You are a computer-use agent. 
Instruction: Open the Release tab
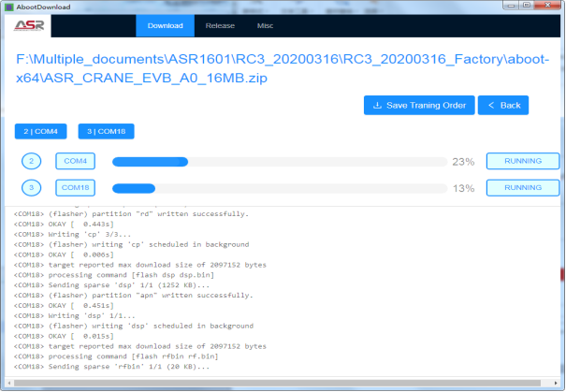[220, 25]
